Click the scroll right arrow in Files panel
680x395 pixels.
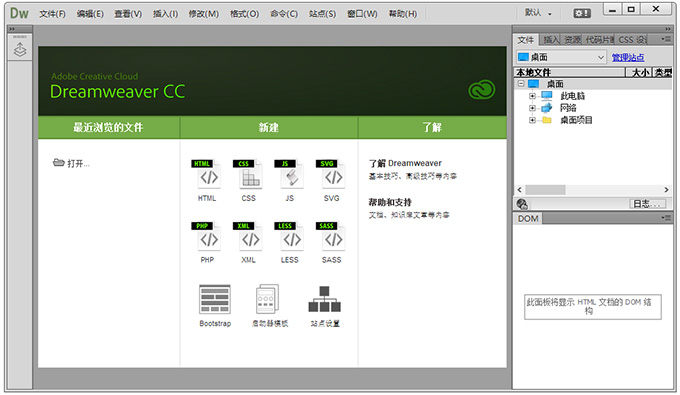(667, 189)
